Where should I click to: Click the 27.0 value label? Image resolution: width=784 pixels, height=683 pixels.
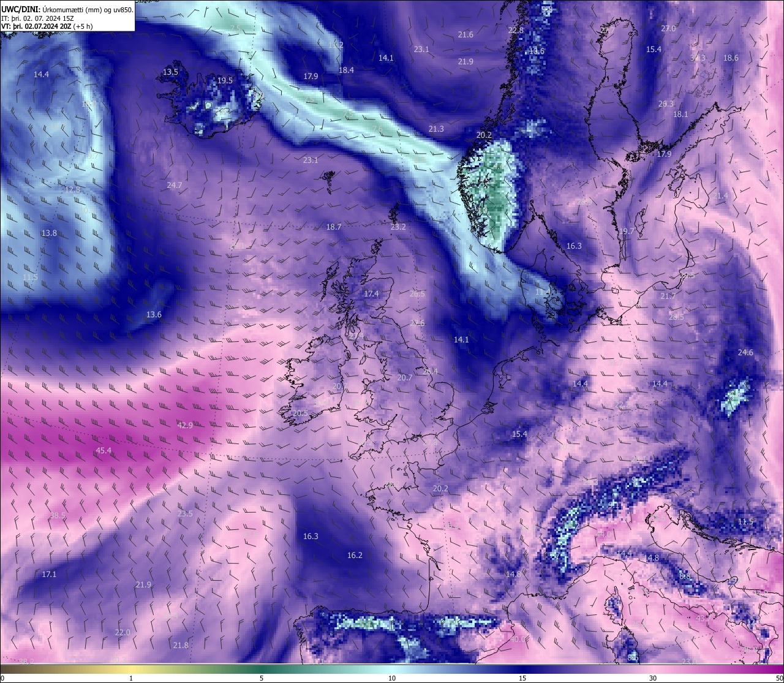click(x=668, y=28)
